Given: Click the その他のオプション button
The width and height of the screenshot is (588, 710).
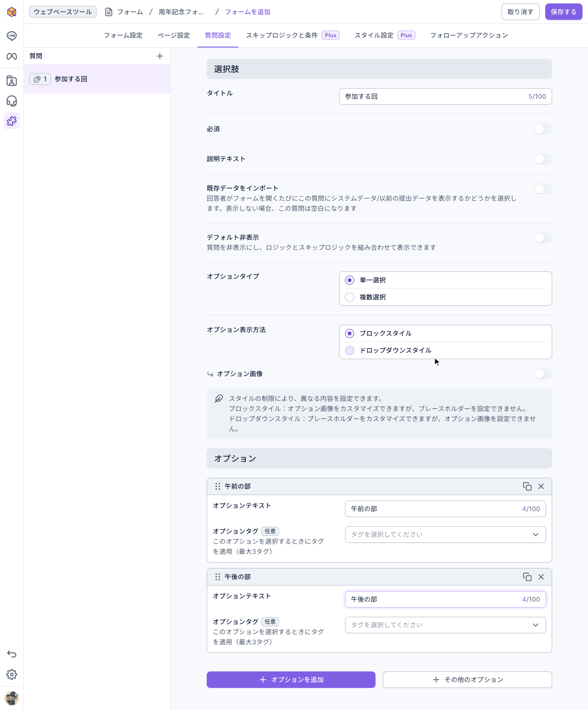Looking at the screenshot, I should tap(468, 680).
